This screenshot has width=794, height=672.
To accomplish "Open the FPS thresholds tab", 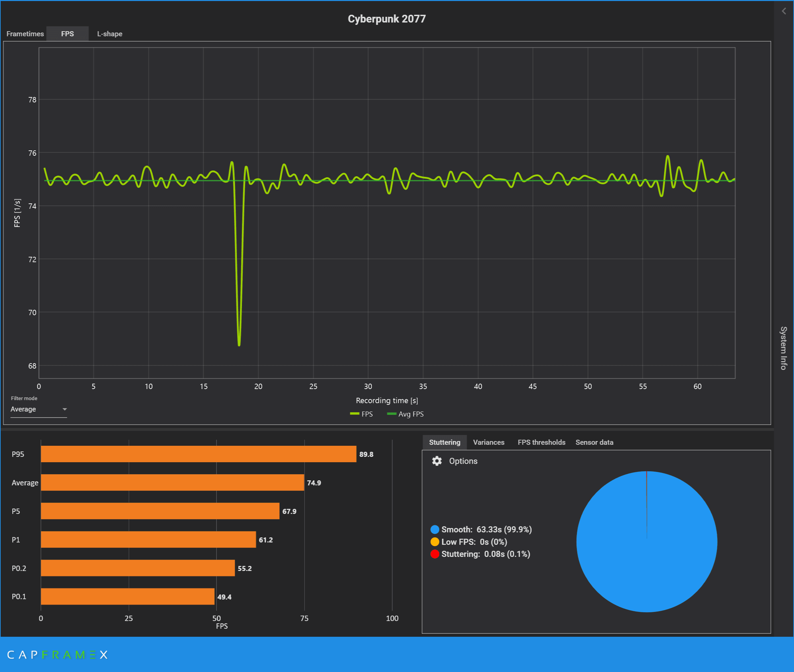I will (541, 442).
